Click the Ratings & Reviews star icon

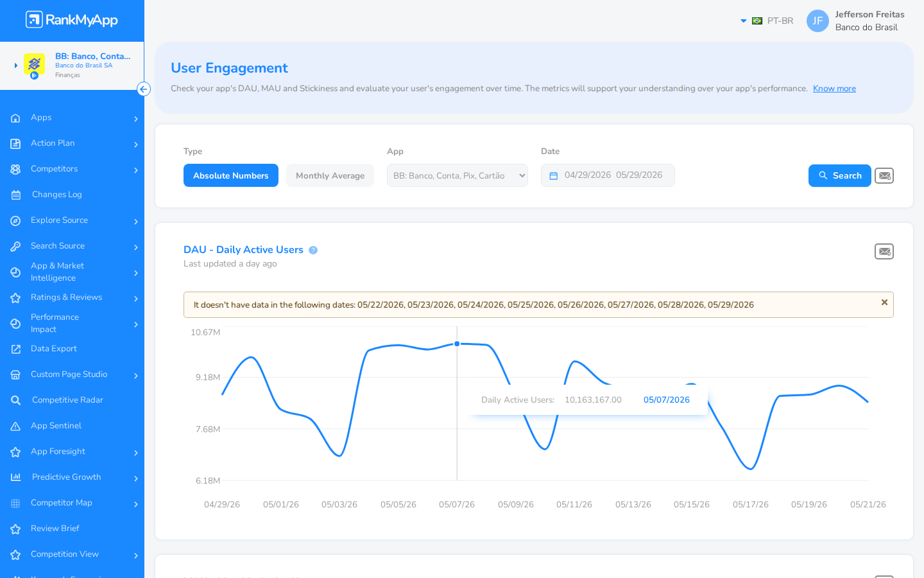15,298
